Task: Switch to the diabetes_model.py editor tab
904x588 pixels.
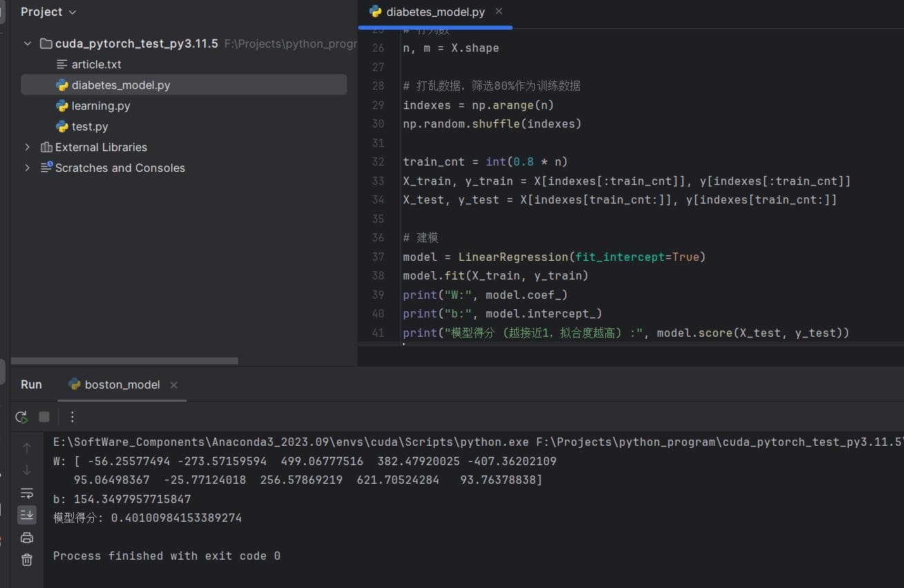Action: click(x=435, y=12)
